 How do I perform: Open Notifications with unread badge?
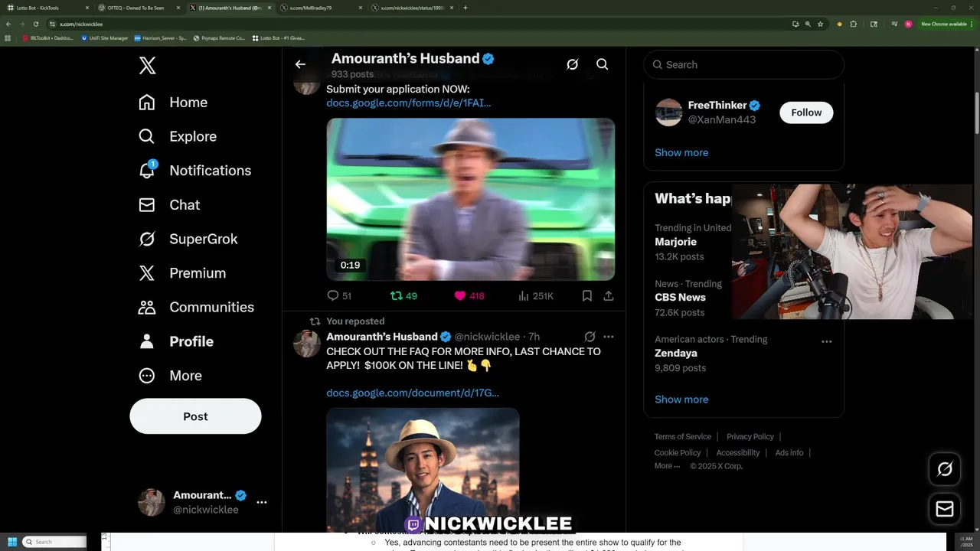coord(194,171)
